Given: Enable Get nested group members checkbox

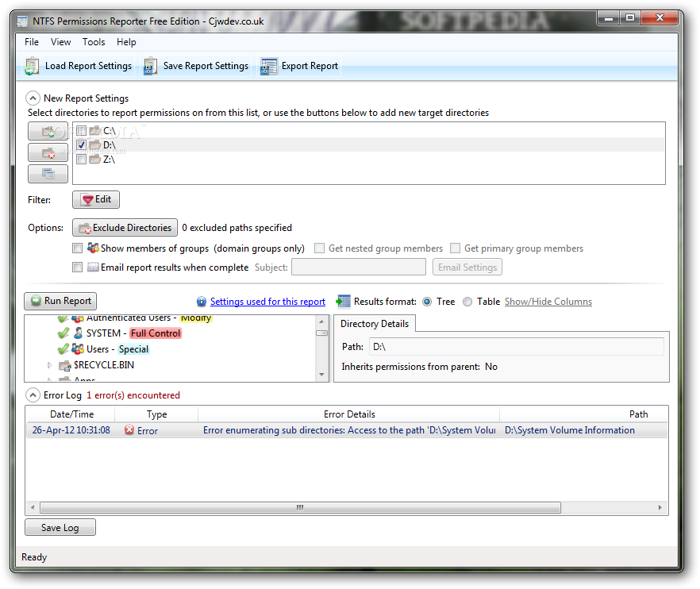Looking at the screenshot, I should pyautogui.click(x=319, y=248).
